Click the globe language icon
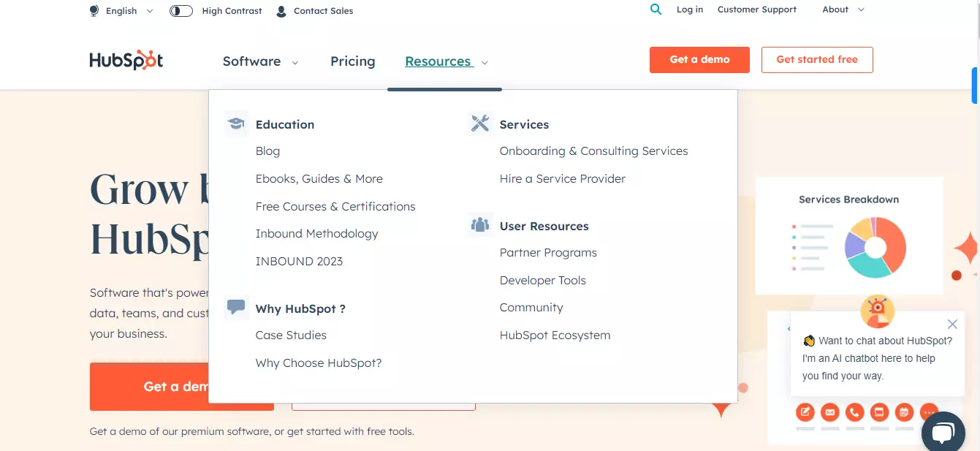The height and width of the screenshot is (451, 980). [x=94, y=11]
